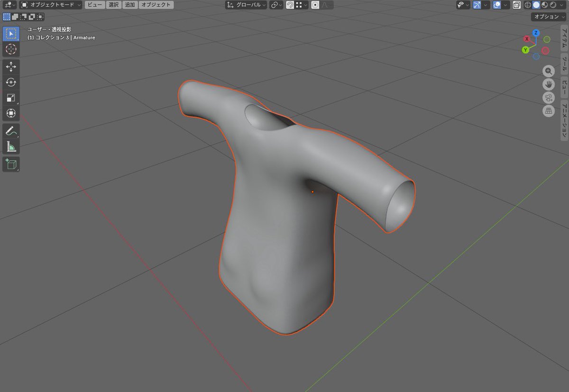The width and height of the screenshot is (569, 392).
Task: Activate the Add Cube tool
Action: click(11, 164)
